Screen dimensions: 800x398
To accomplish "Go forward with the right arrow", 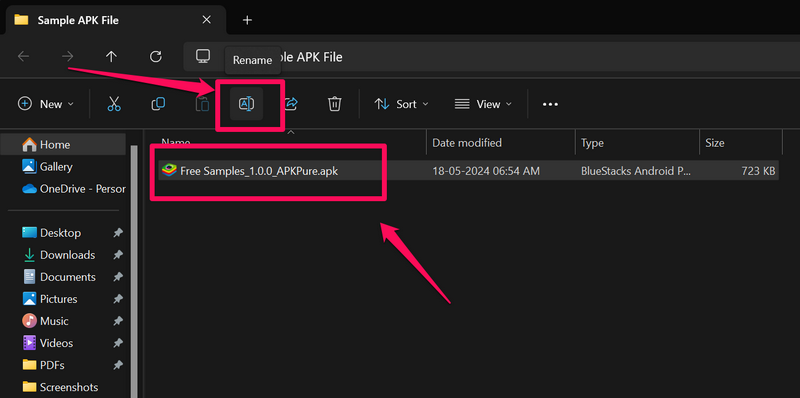I will [x=67, y=57].
